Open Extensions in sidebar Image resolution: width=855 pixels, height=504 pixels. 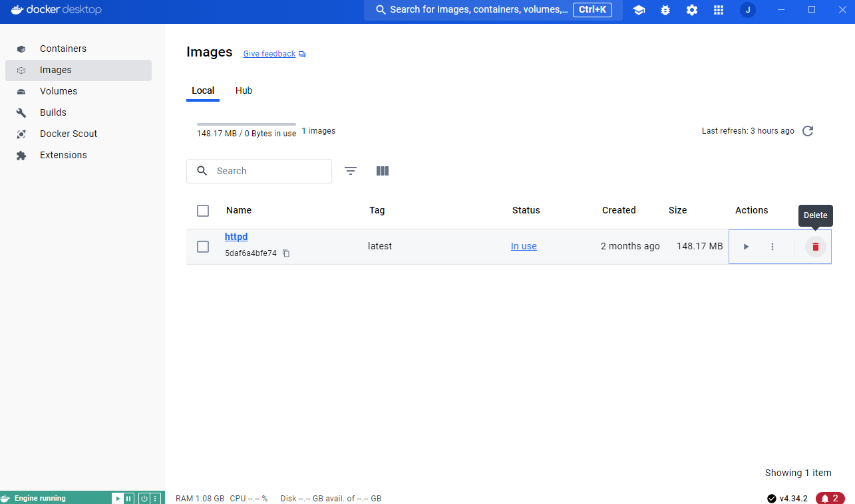79,155
